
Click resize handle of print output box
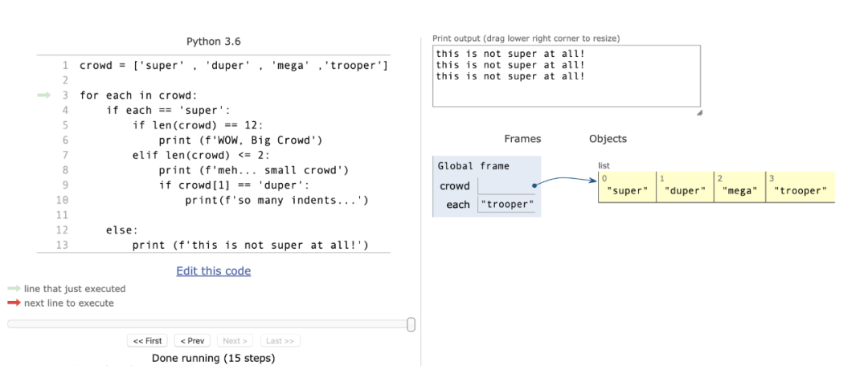click(x=698, y=113)
